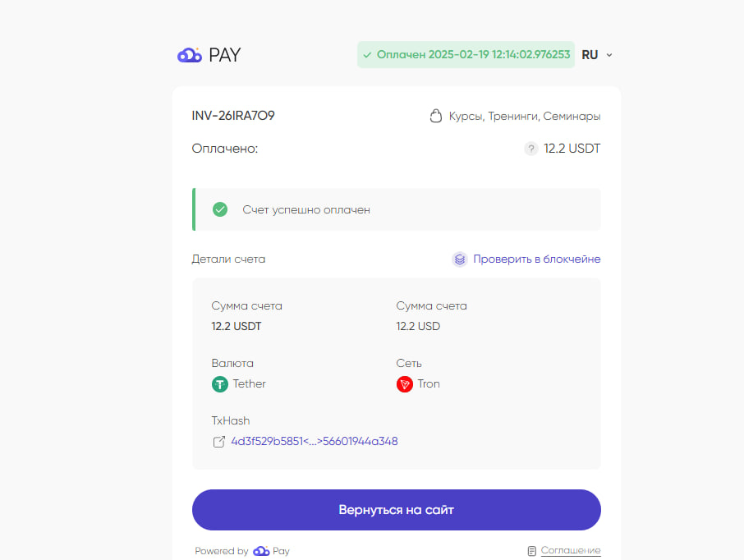Click the blockchain layers icon
Viewport: 744px width, 560px height.
(x=459, y=259)
